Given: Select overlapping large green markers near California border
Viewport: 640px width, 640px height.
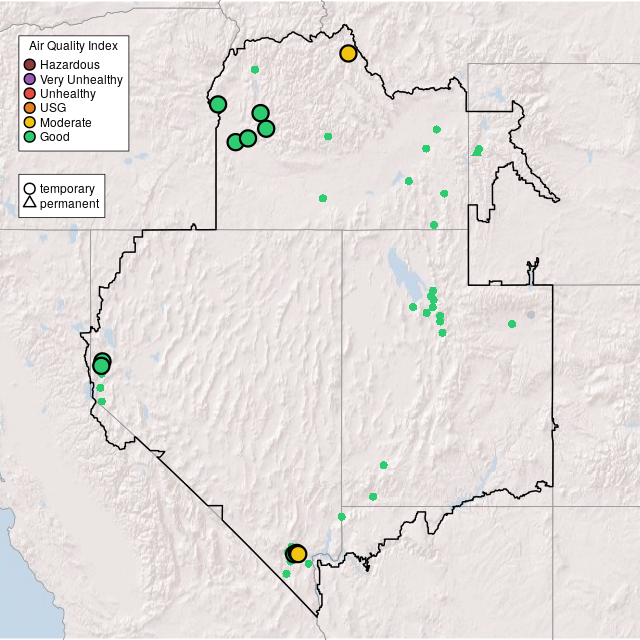Looking at the screenshot, I should click(x=101, y=364).
